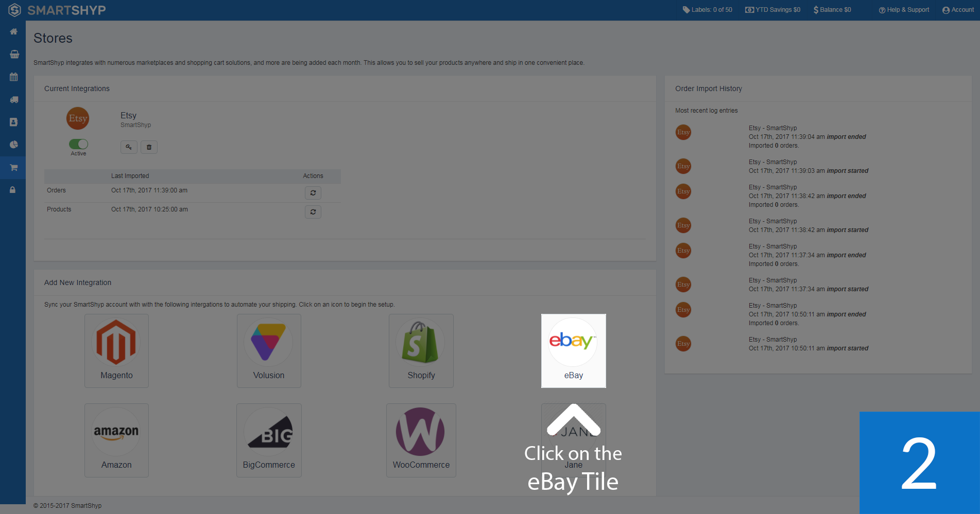
Task: Click the Stores page heading
Action: click(53, 38)
